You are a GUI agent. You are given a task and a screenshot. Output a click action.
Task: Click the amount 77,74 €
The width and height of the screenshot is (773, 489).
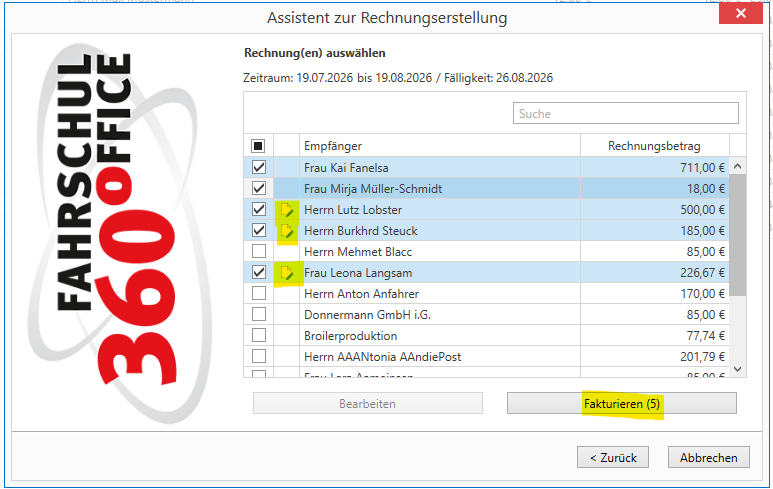[706, 335]
